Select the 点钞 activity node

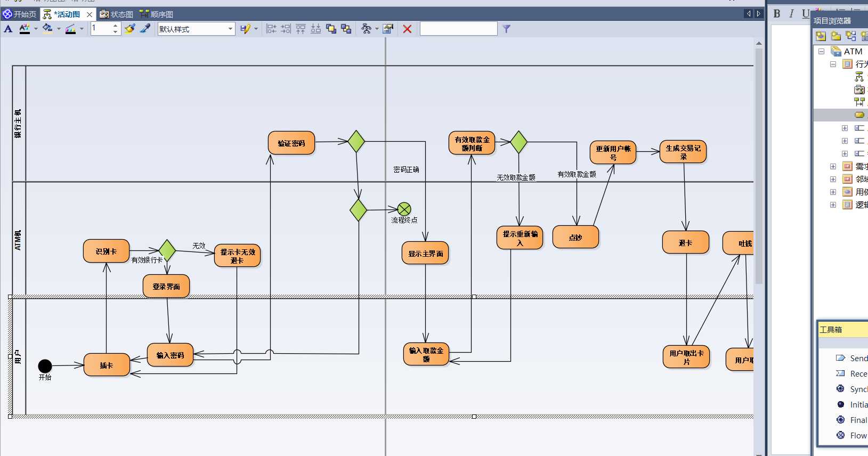click(x=575, y=237)
